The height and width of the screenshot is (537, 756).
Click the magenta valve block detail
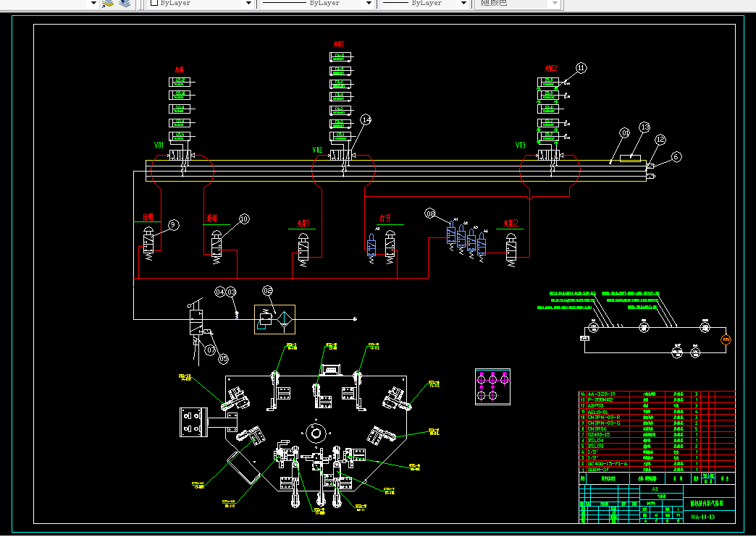492,386
